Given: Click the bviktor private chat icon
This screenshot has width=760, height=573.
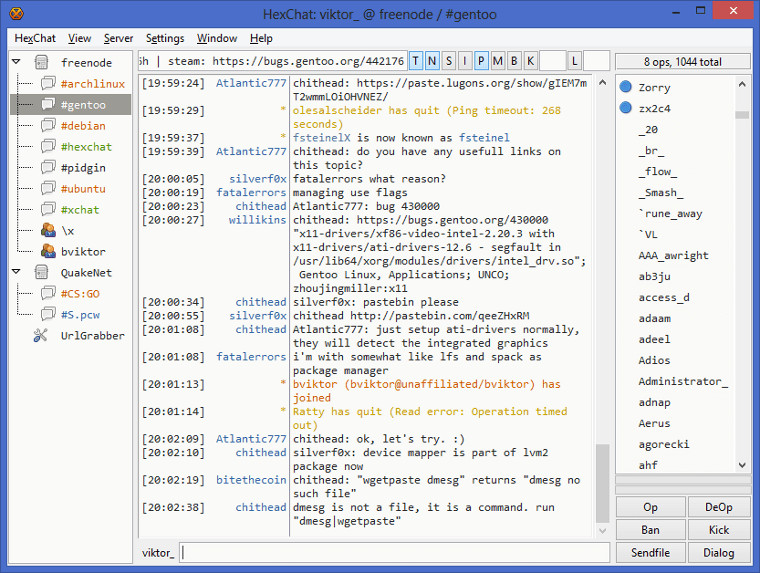Looking at the screenshot, I should click(x=47, y=251).
